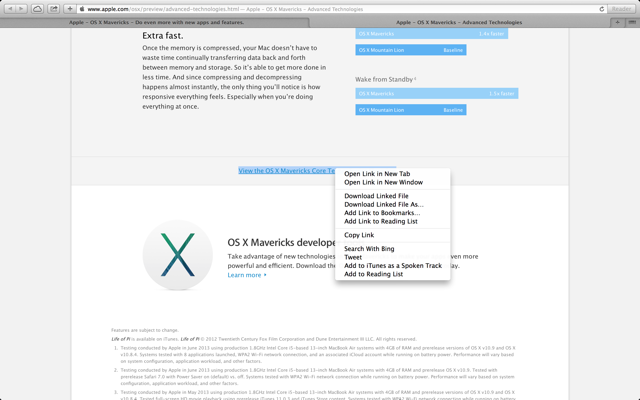This screenshot has width=640, height=400.
Task: Choose Add Link to Reading List
Action: tap(393, 222)
